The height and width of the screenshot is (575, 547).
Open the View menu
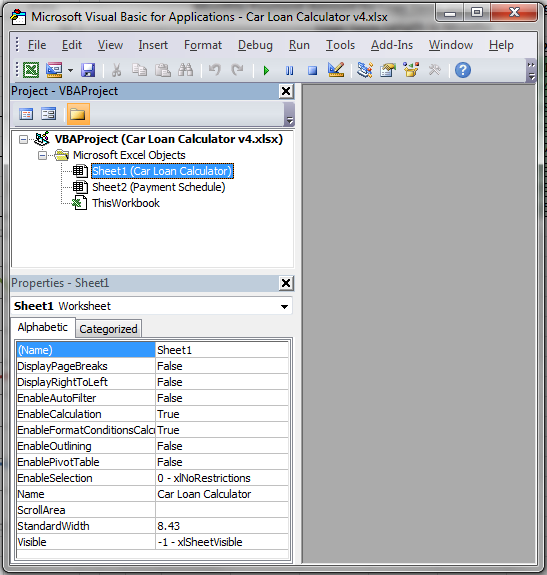(x=110, y=45)
